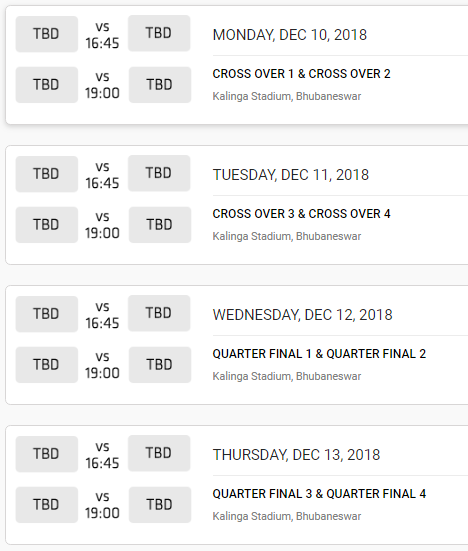The height and width of the screenshot is (551, 468).
Task: Open Cross Over 3 & Cross Over 4 fixture
Action: point(301,214)
